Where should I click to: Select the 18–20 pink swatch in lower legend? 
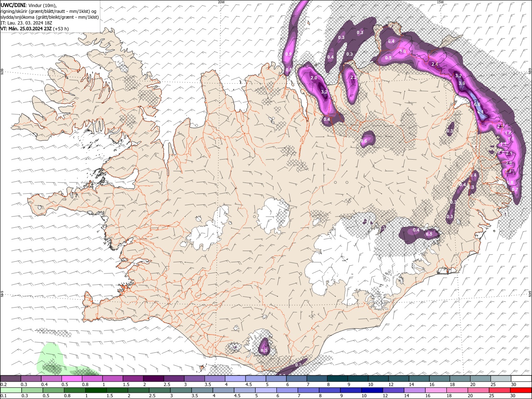(x=456, y=390)
